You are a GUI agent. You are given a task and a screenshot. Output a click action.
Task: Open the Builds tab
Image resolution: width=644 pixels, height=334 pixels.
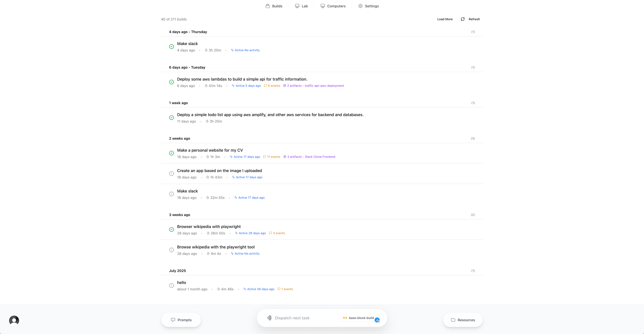coord(274,6)
